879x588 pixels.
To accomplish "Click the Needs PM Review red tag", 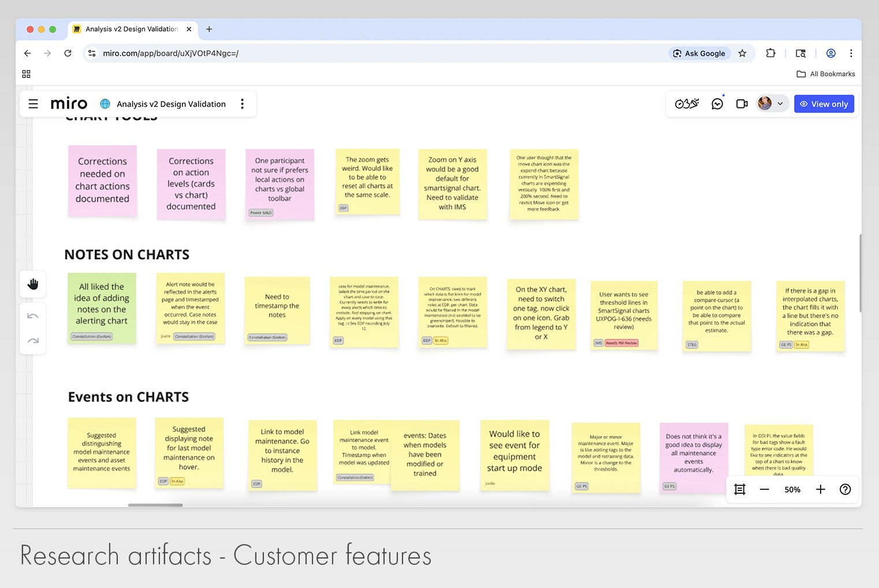I will [621, 343].
